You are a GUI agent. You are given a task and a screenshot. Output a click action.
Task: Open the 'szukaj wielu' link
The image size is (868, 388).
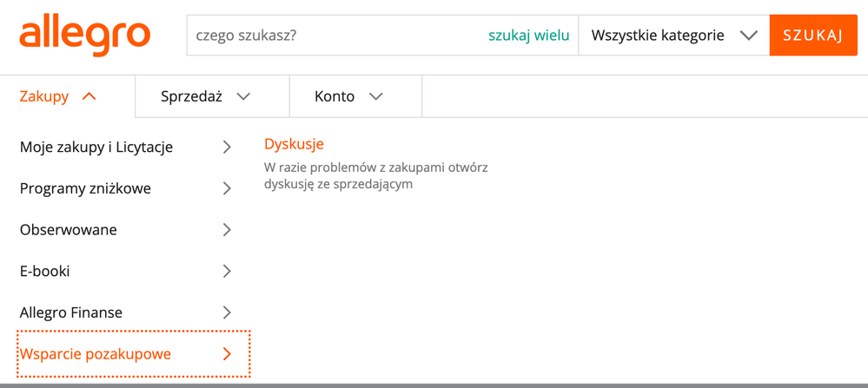coord(528,36)
